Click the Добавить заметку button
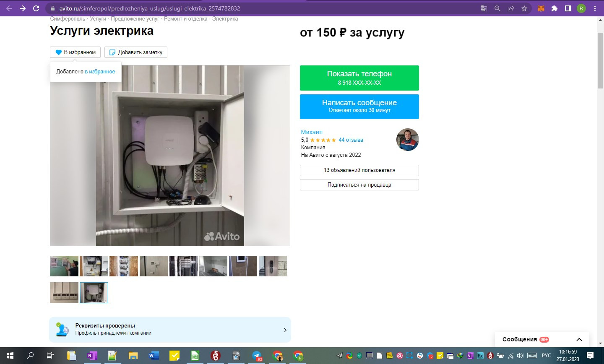This screenshot has height=364, width=604. 136,52
